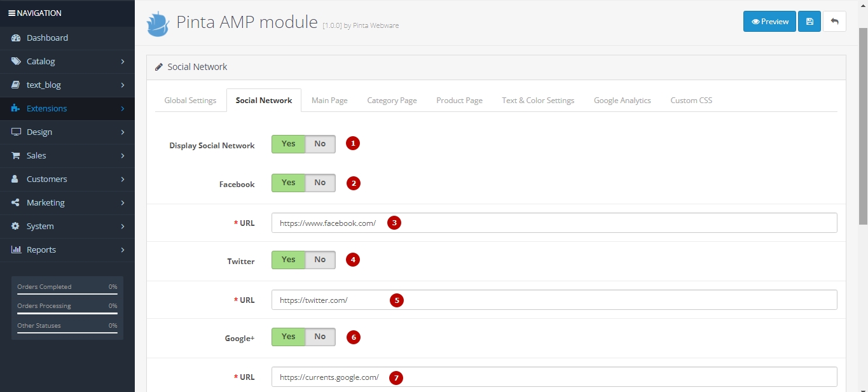Open the Google Analytics tab
Image resolution: width=868 pixels, height=392 pixels.
623,101
